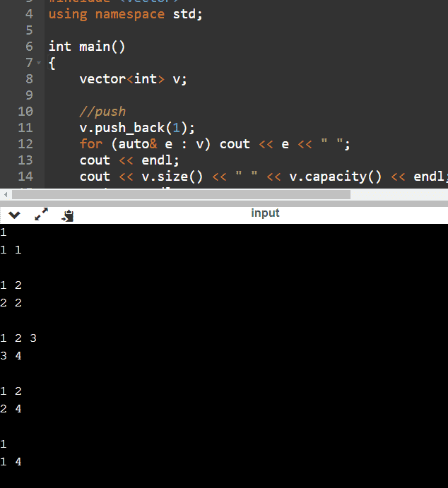Click 'int main()' on line 6
The image size is (448, 488).
[x=87, y=47]
